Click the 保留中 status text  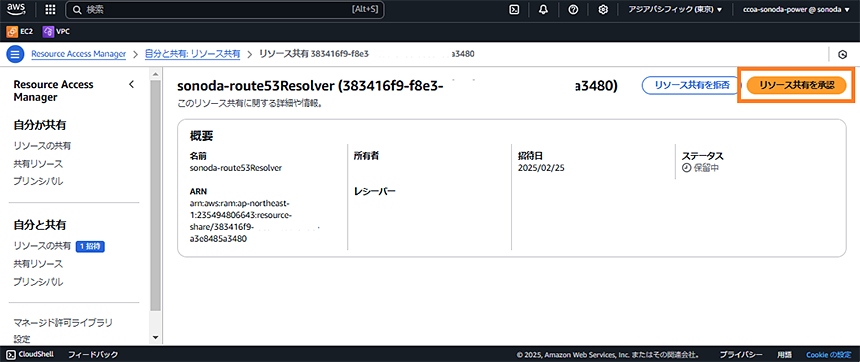pos(706,168)
